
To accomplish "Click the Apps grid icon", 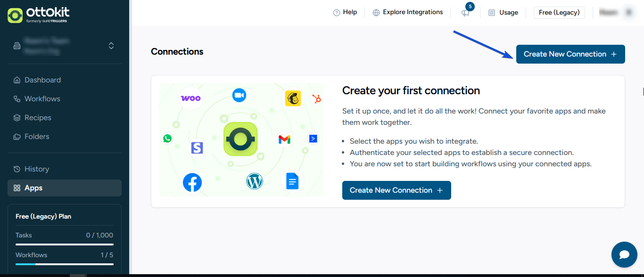I will pos(17,188).
